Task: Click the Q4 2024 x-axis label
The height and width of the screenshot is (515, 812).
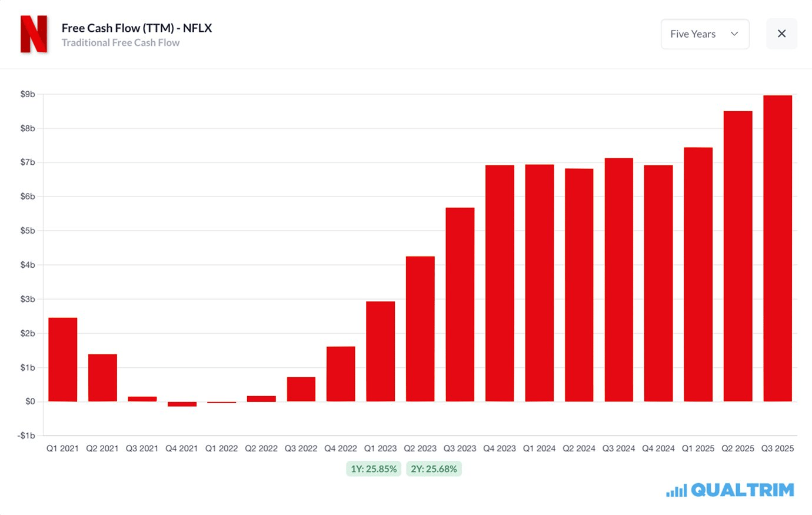Action: (x=658, y=448)
